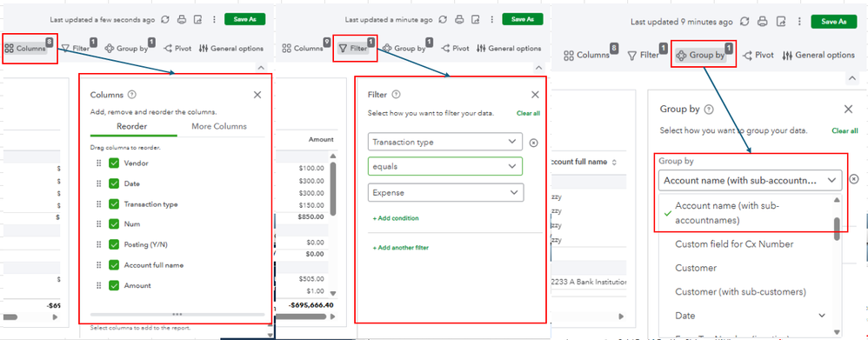Click export icon in the Columns screenshot header
Viewport: 868px width, 340px height.
(x=197, y=19)
